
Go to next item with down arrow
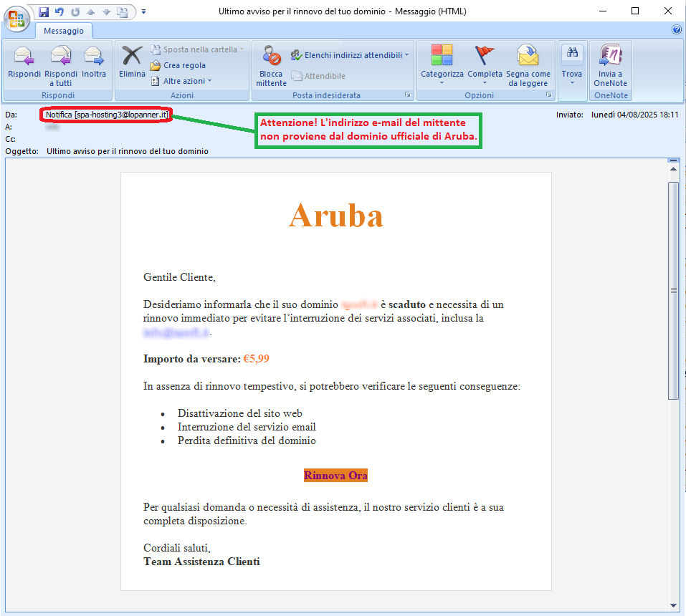click(106, 11)
